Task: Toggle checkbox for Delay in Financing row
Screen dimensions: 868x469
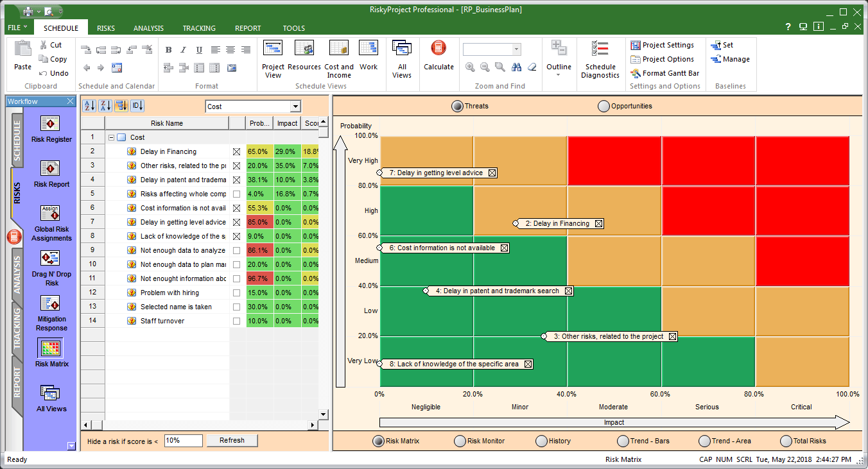Action: pos(237,151)
